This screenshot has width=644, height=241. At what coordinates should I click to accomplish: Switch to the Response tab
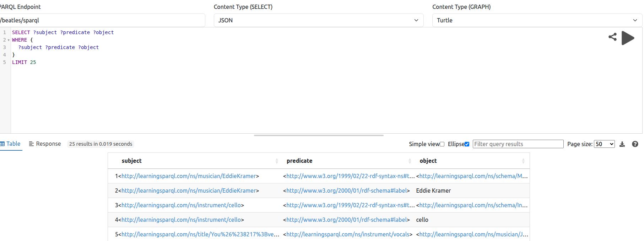45,144
